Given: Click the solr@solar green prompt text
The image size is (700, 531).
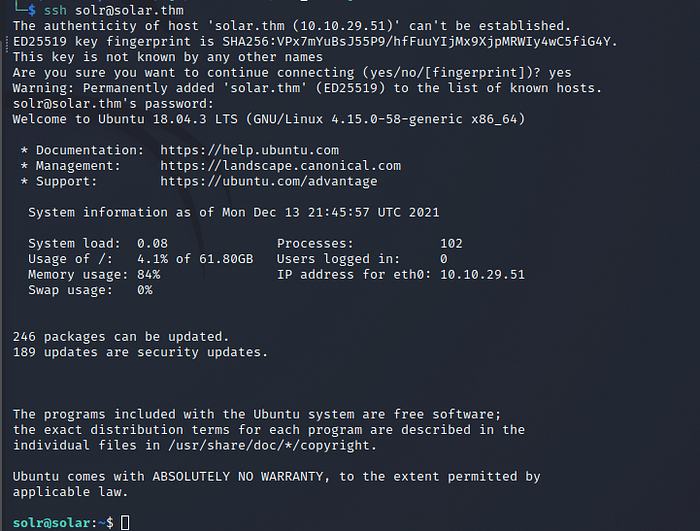Looking at the screenshot, I should click(51, 523).
